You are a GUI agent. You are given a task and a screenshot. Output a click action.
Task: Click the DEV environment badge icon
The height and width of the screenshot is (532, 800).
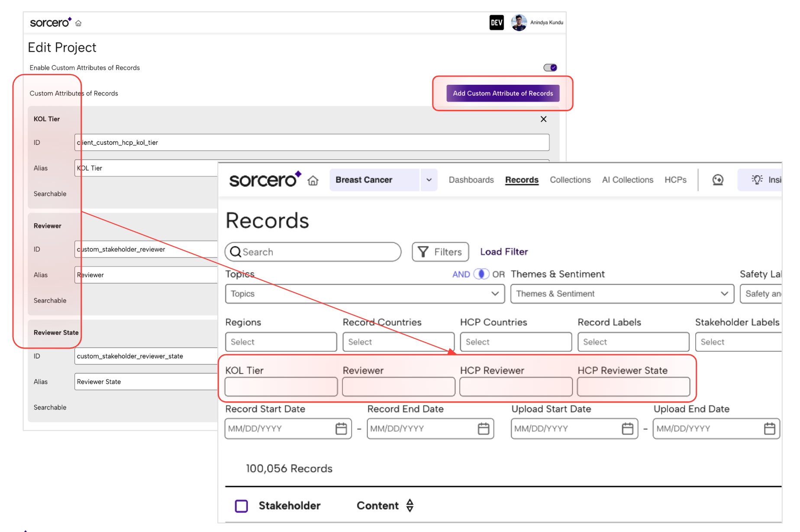pyautogui.click(x=497, y=22)
